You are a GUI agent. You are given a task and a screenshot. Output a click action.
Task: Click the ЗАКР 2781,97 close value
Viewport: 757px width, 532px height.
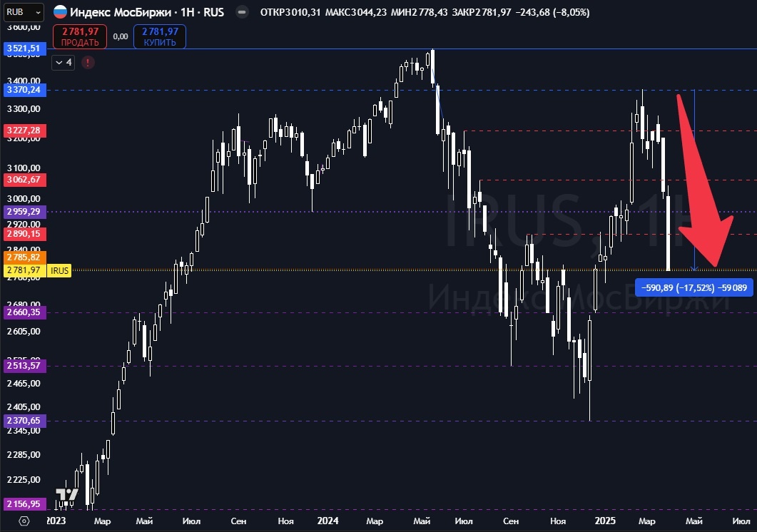[x=482, y=12]
